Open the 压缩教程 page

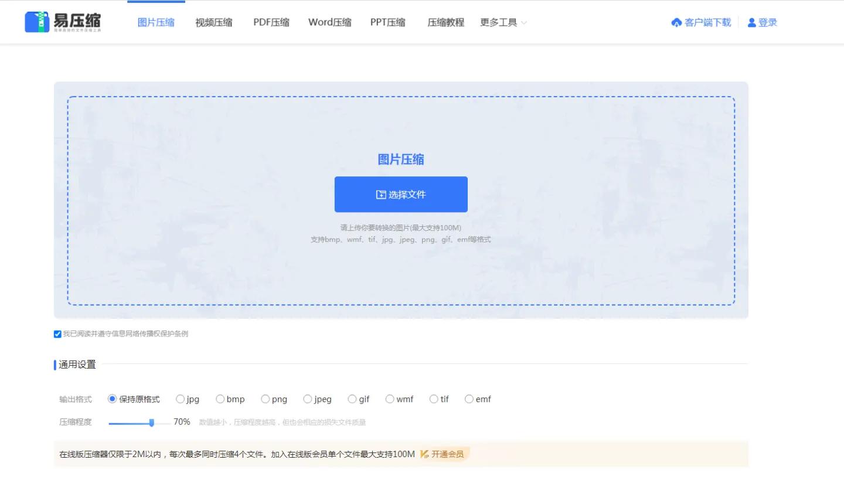click(x=446, y=22)
